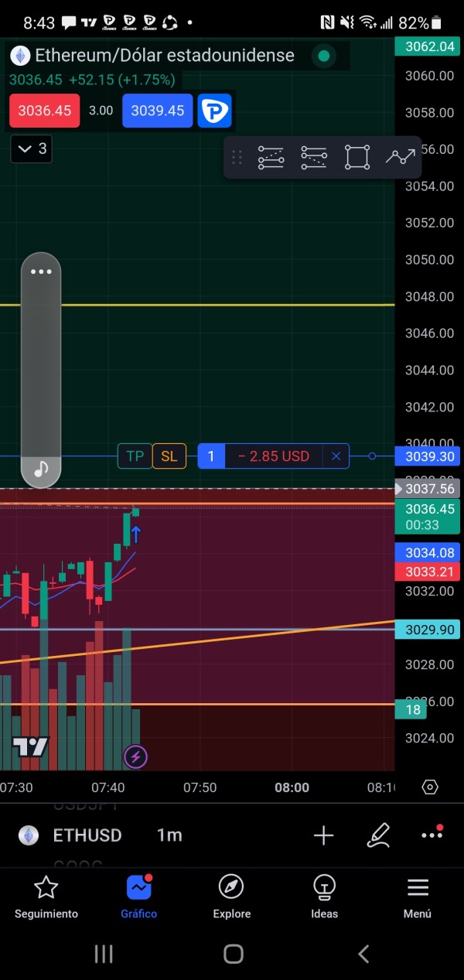464x980 pixels.
Task: Select the rectangle drawing tool
Action: (357, 158)
